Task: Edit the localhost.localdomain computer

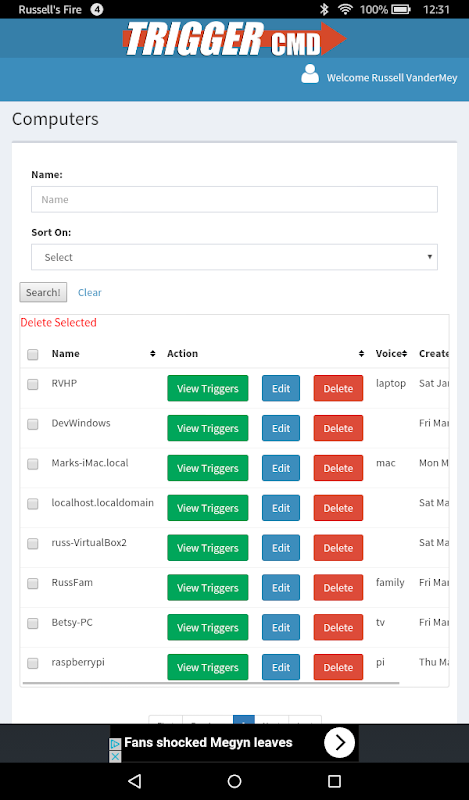Action: tap(281, 508)
